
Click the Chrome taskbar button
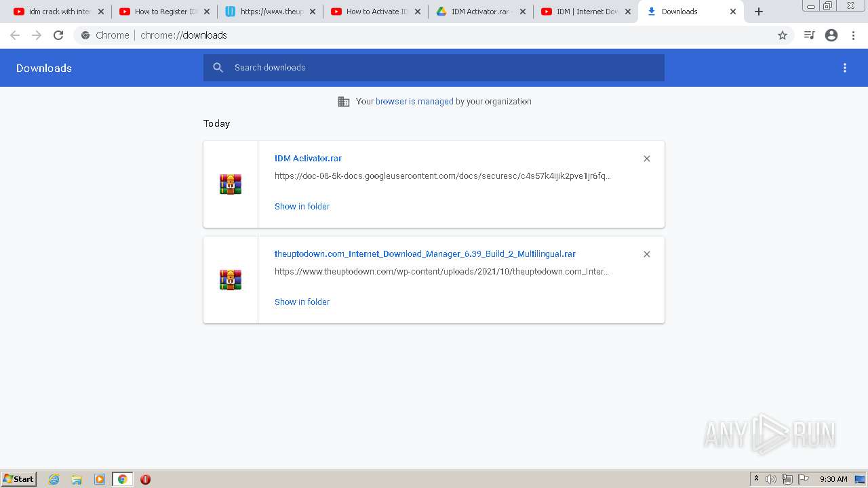[122, 479]
